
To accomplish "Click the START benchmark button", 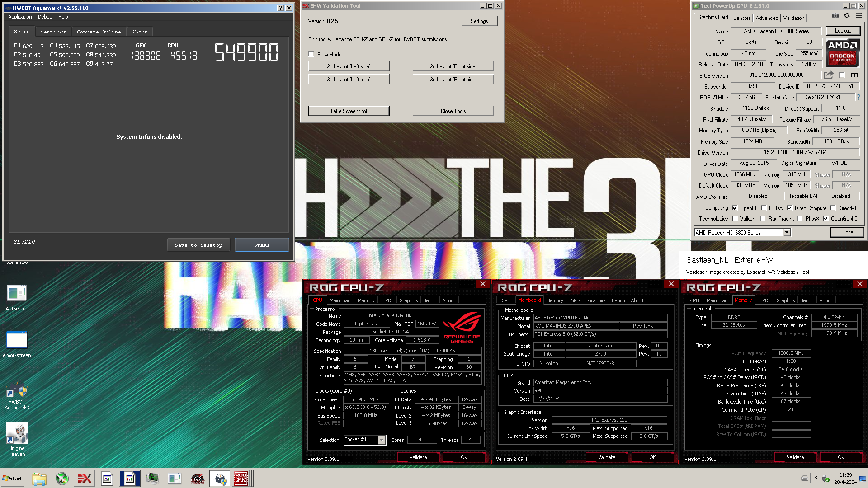I will point(262,245).
